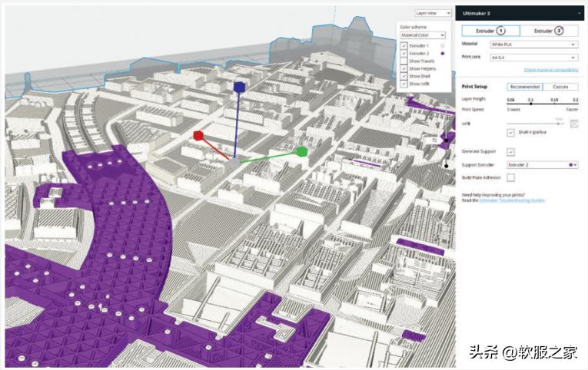The image size is (588, 370).
Task: Uncheck the Show Infill checkbox
Action: 404,84
